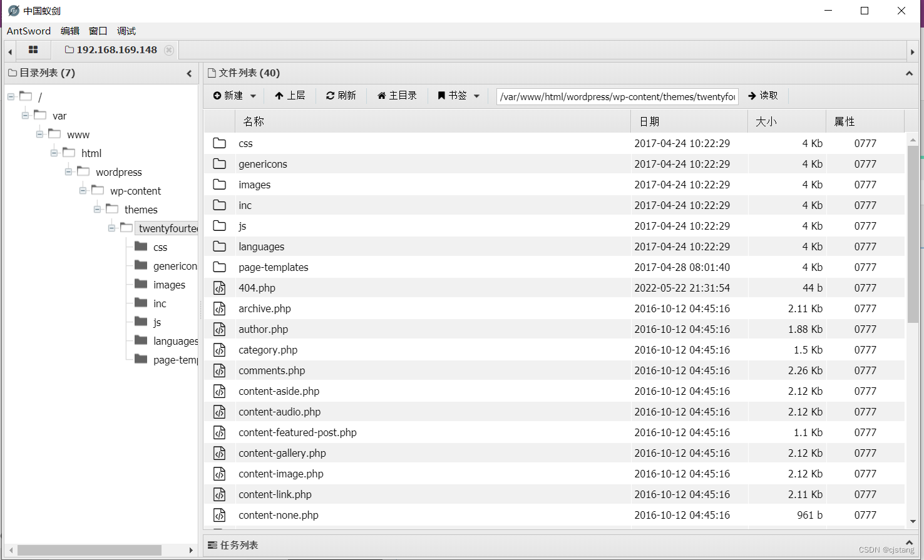Open the 窗口 menu
The image size is (924, 560).
pyautogui.click(x=98, y=31)
